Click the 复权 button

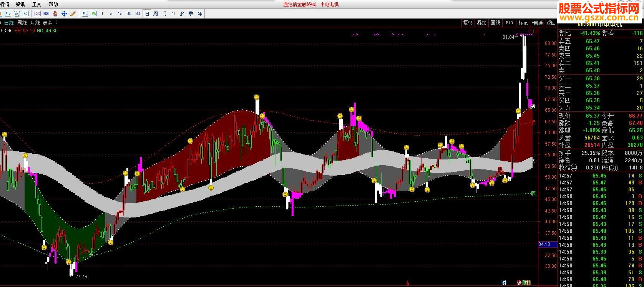(x=468, y=23)
